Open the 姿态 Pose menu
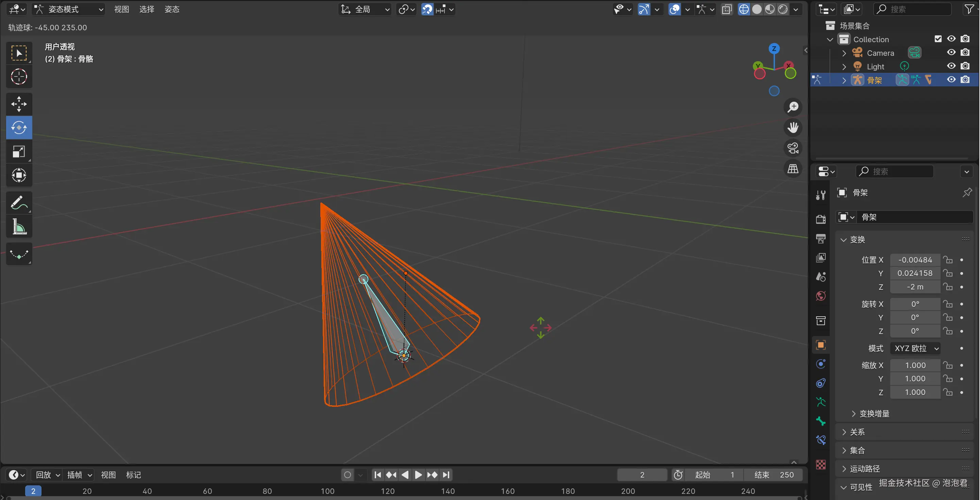The height and width of the screenshot is (500, 980). (x=172, y=9)
